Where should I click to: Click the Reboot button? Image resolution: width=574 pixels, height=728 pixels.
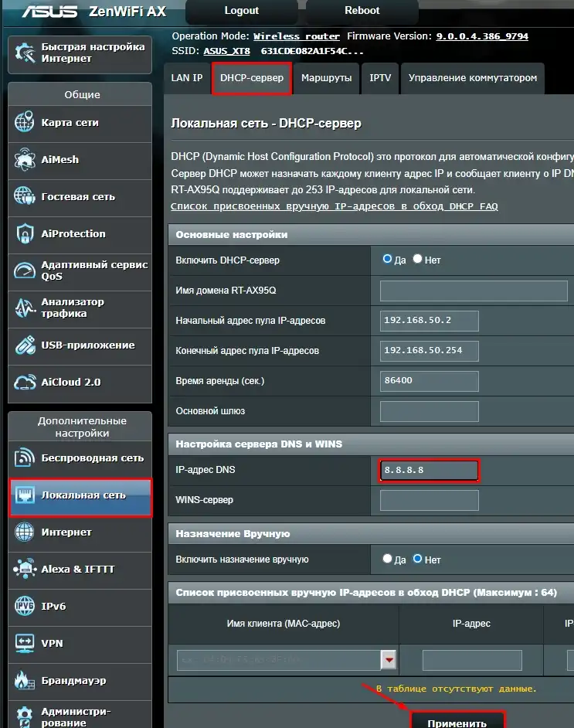click(x=362, y=11)
